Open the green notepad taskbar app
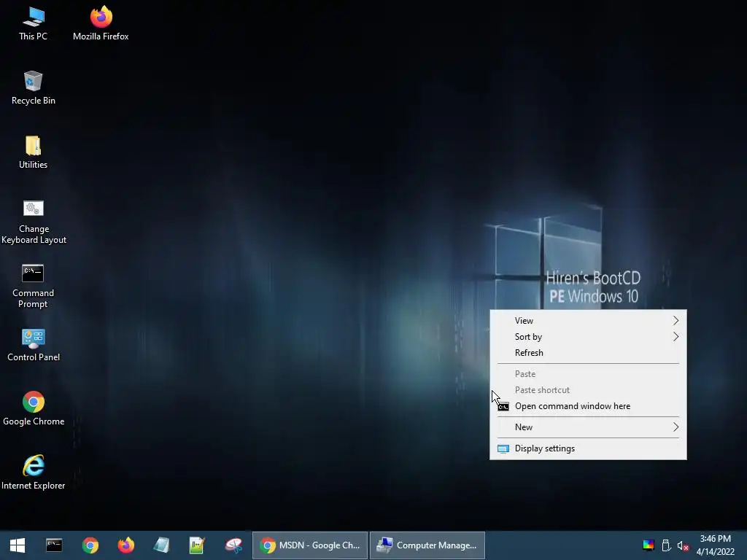Screen dimensions: 747x560 point(197,545)
